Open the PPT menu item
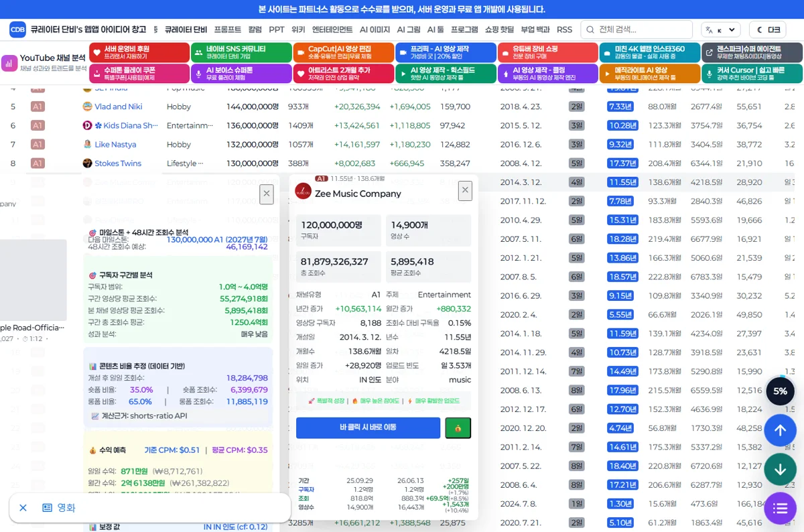Image resolution: width=804 pixels, height=532 pixels. coord(277,29)
